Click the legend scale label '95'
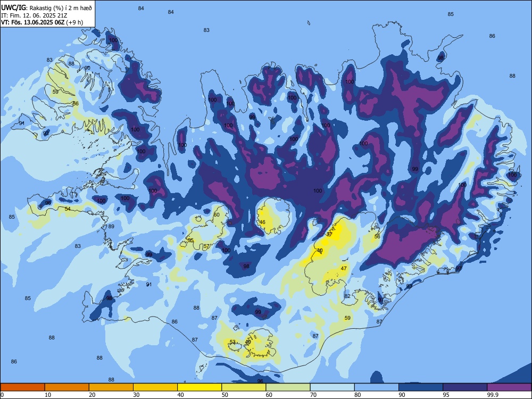The width and height of the screenshot is (532, 399). 446,395
